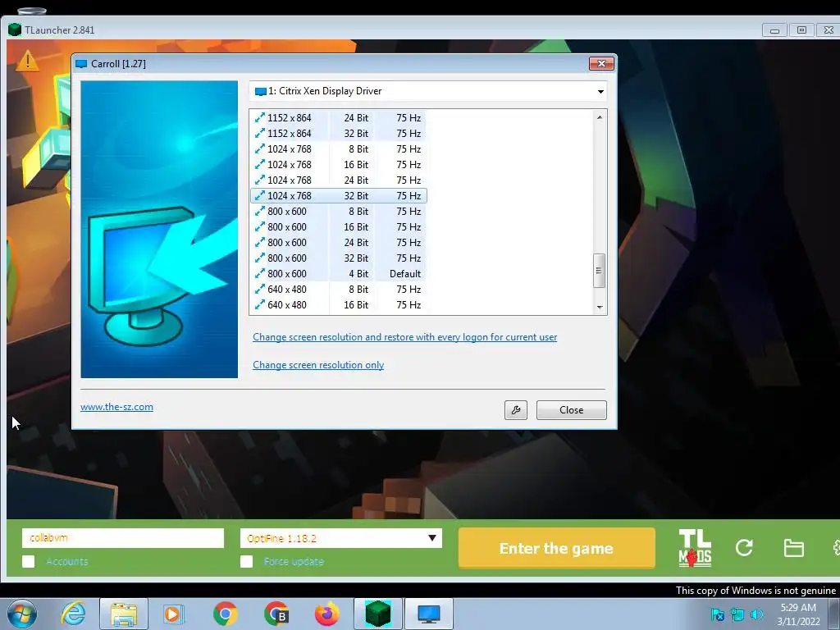
Task: Select 800 x 600 8 Bit 75 Hz
Action: tap(339, 211)
